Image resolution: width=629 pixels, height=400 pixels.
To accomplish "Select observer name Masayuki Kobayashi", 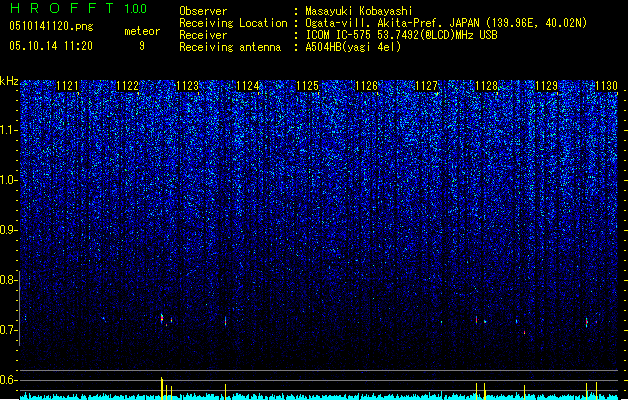I will pos(359,11).
